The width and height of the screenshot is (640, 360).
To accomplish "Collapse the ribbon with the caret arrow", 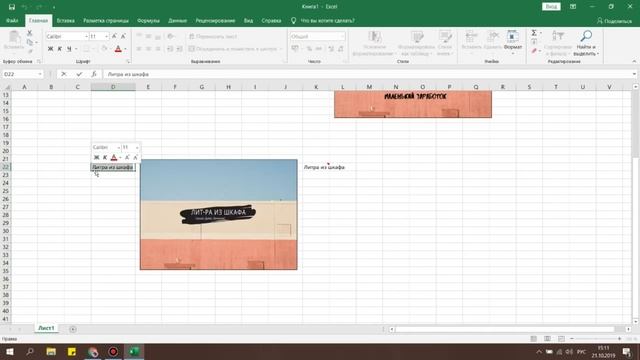I will click(634, 62).
